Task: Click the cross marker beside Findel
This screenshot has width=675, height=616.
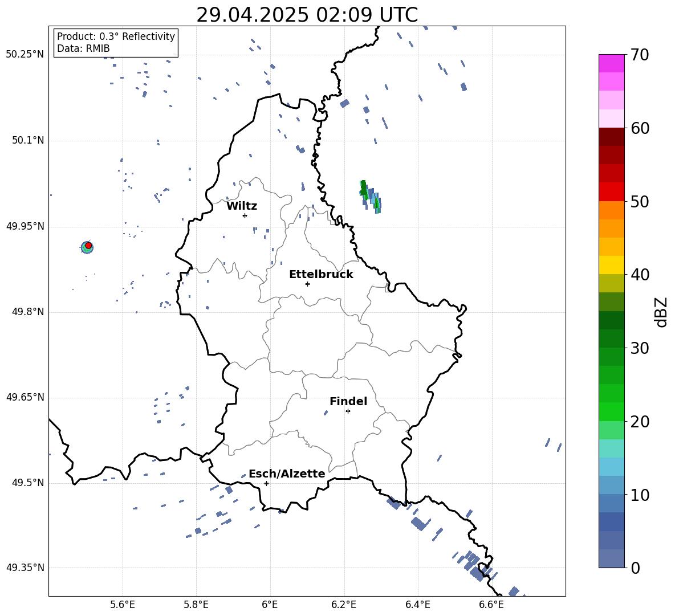Action: click(348, 411)
